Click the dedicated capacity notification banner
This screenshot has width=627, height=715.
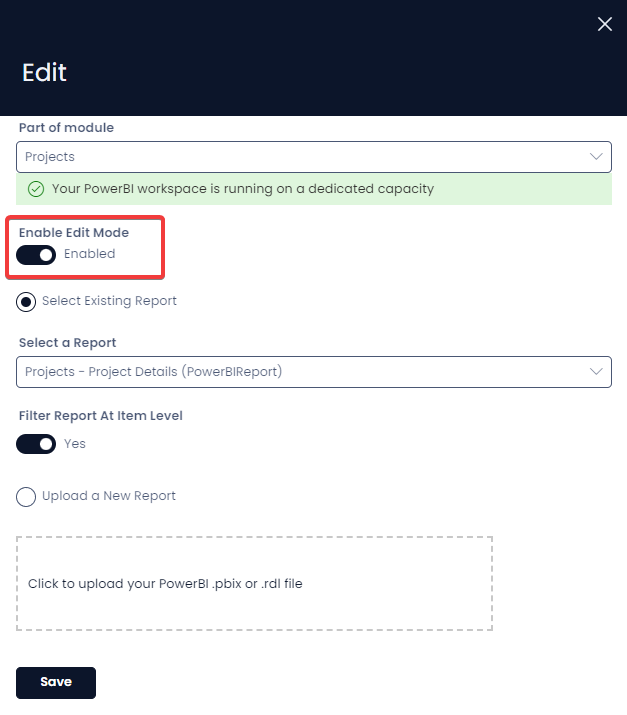tap(314, 189)
